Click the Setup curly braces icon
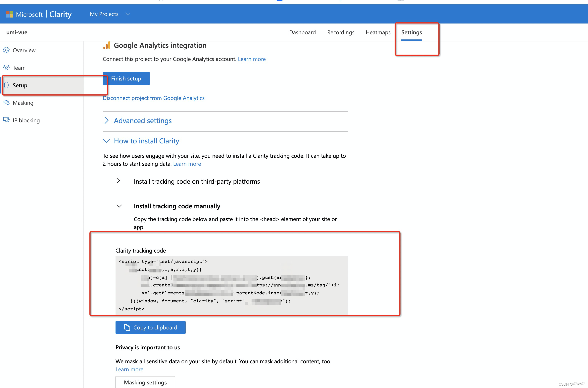Screen dimensions: 588x388 point(6,85)
